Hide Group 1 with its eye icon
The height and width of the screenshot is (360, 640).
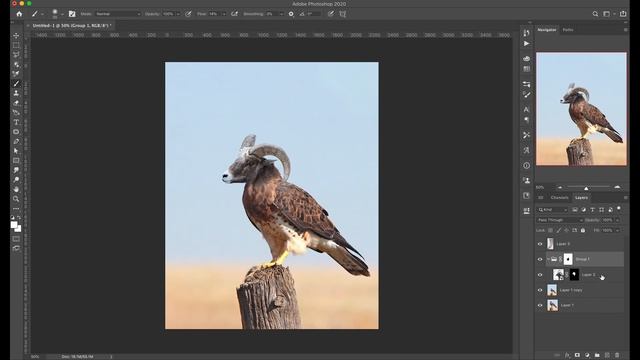[540, 259]
